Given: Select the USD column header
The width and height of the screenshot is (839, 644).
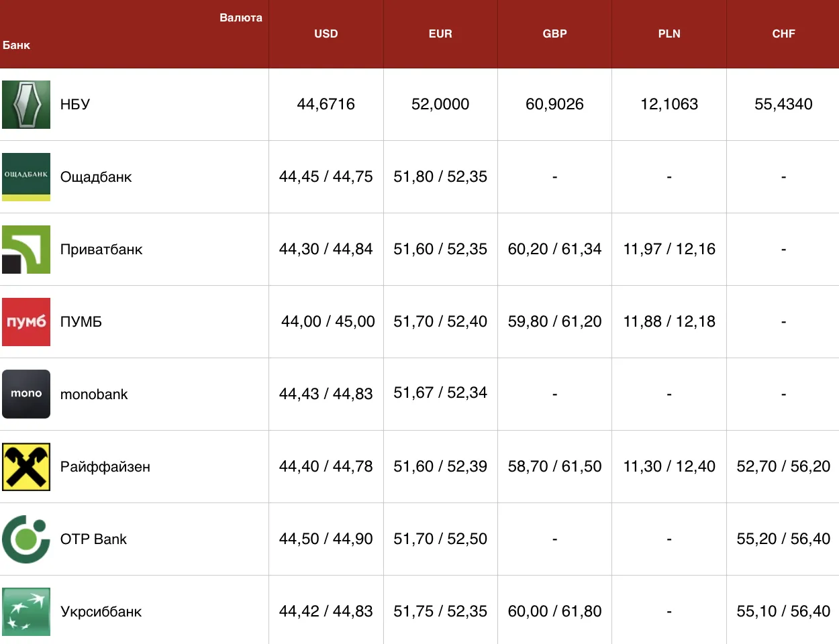Looking at the screenshot, I should [x=326, y=34].
